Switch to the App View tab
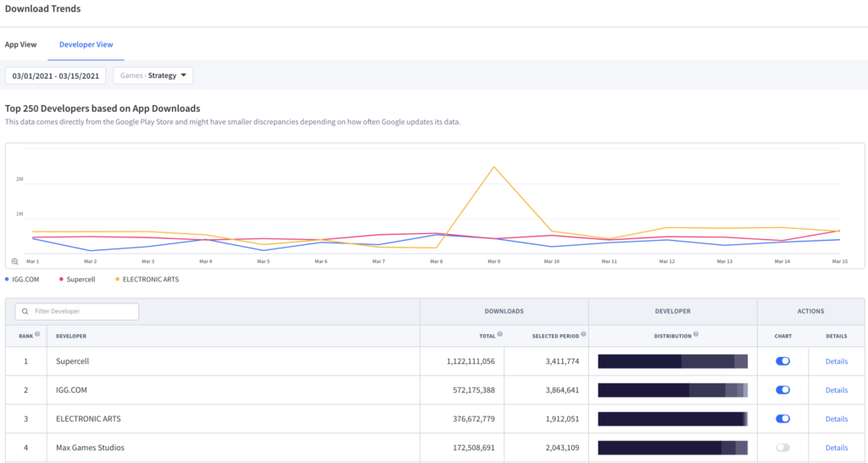 click(21, 44)
